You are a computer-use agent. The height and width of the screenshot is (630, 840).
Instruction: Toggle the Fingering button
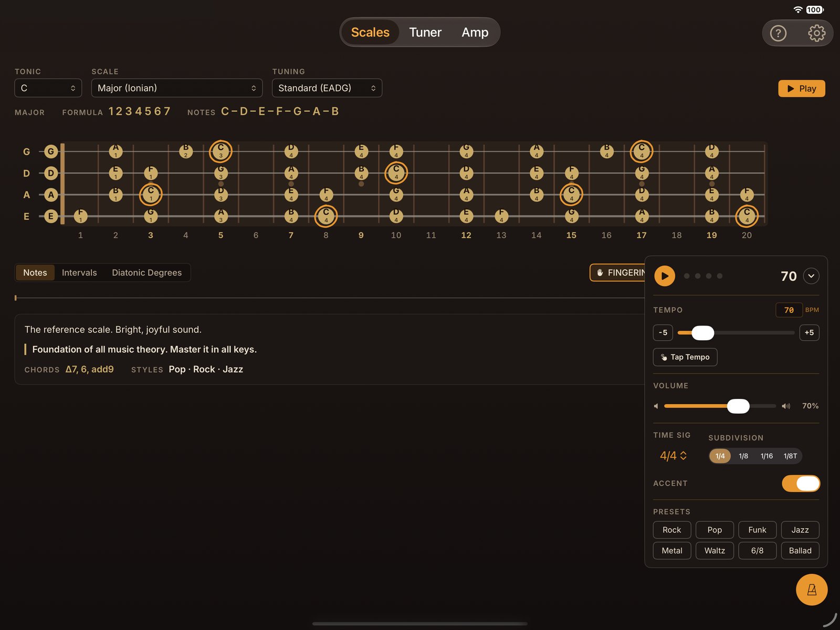618,272
